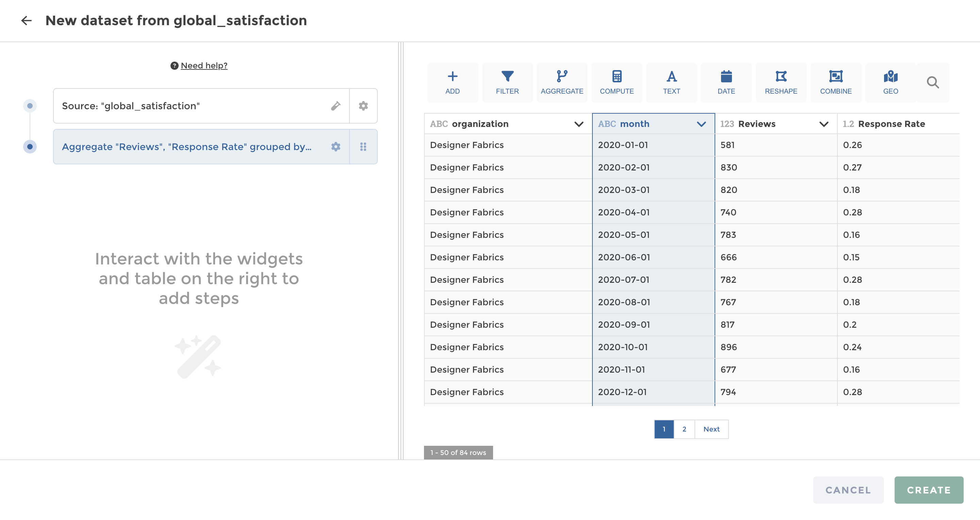
Task: Open the Need help? link
Action: (204, 65)
